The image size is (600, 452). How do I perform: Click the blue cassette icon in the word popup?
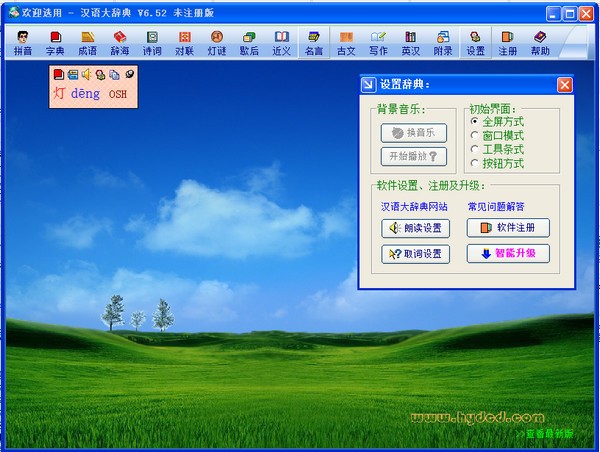73,74
